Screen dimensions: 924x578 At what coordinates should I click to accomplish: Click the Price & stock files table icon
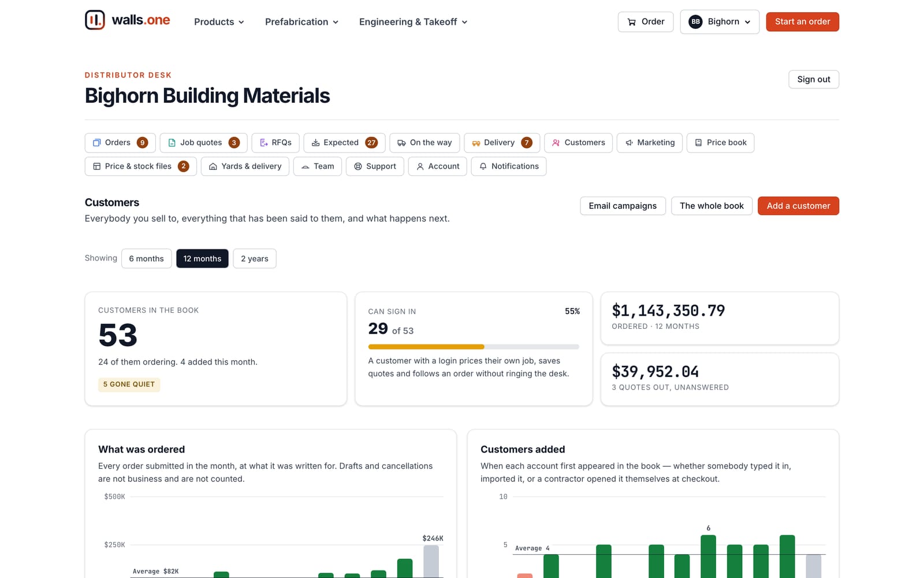coord(97,166)
